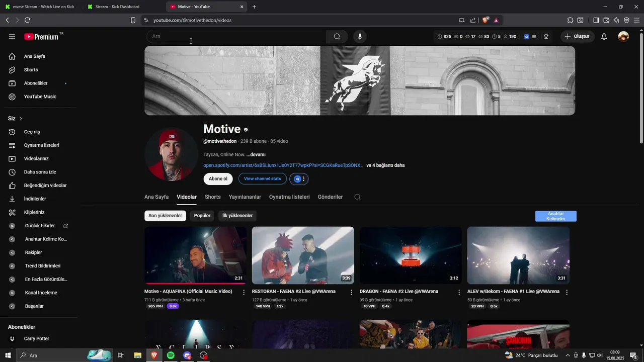Screen dimensions: 644x362
Task: Reload the page
Action: tap(27, 20)
